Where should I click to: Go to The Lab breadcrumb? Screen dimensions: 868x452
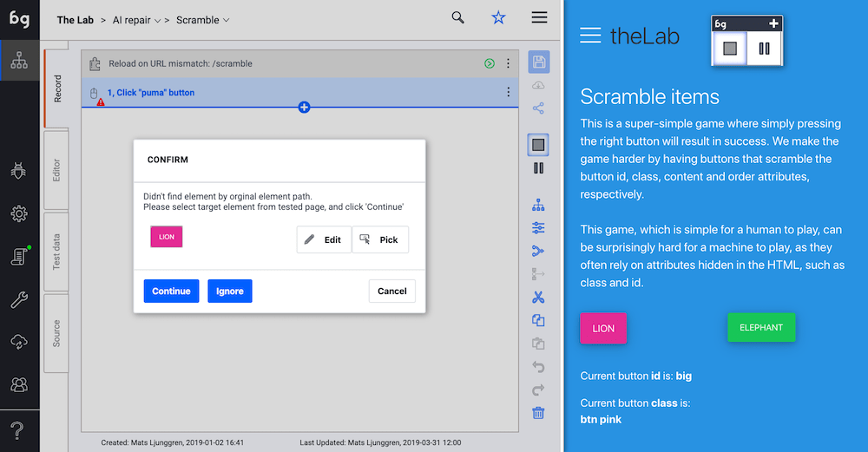point(76,20)
